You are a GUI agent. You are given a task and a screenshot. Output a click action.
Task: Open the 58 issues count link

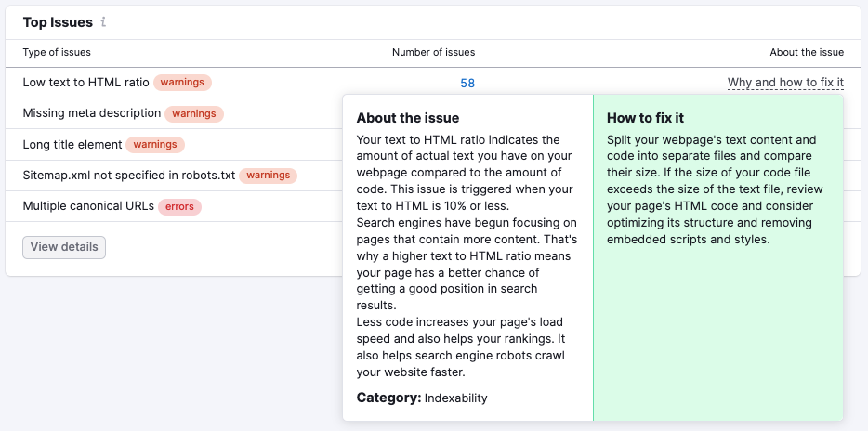[467, 83]
